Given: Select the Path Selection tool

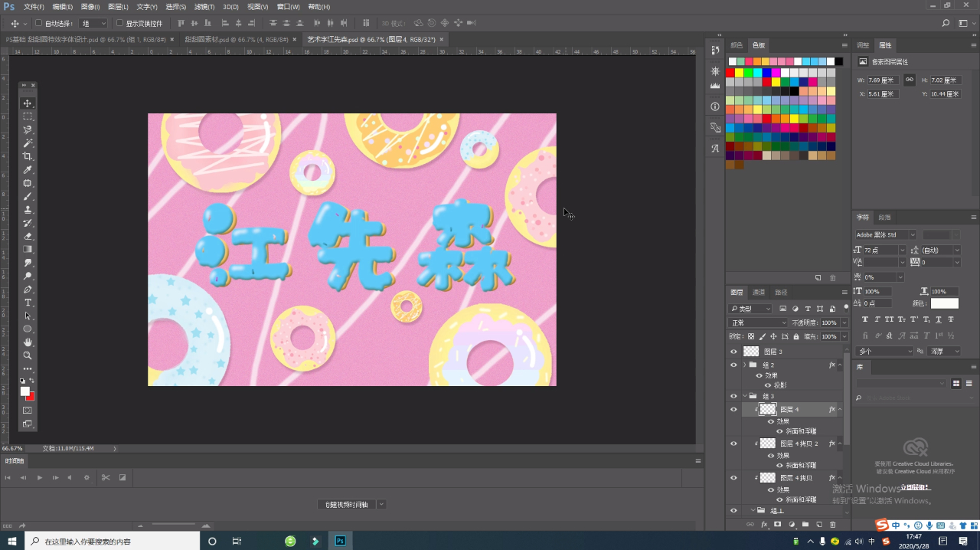Looking at the screenshot, I should coord(28,316).
